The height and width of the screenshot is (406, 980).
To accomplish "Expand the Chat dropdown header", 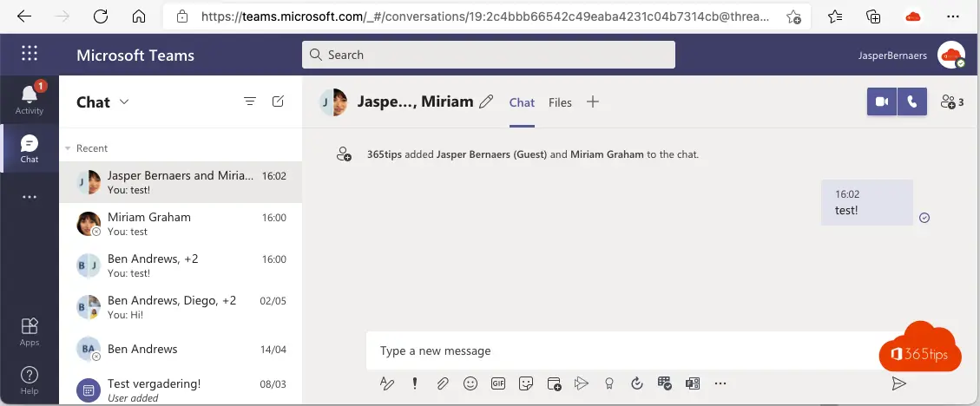I will [124, 101].
